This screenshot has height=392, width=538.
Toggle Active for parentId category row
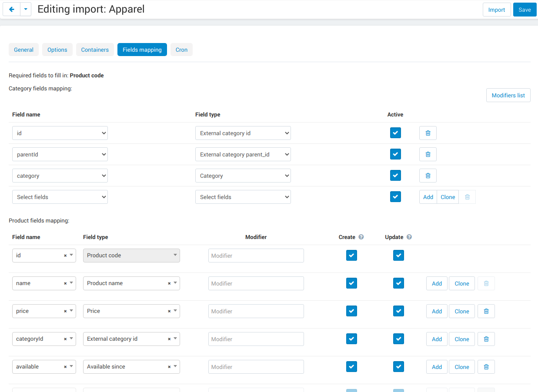tap(395, 154)
